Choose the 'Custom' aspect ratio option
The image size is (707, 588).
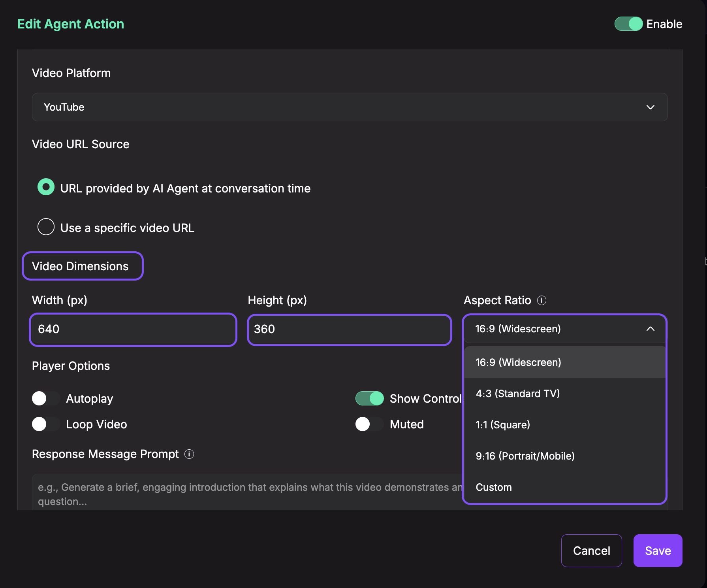tap(493, 487)
